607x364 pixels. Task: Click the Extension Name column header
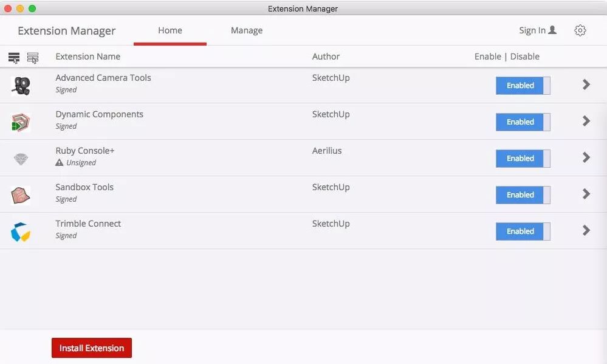(x=88, y=57)
